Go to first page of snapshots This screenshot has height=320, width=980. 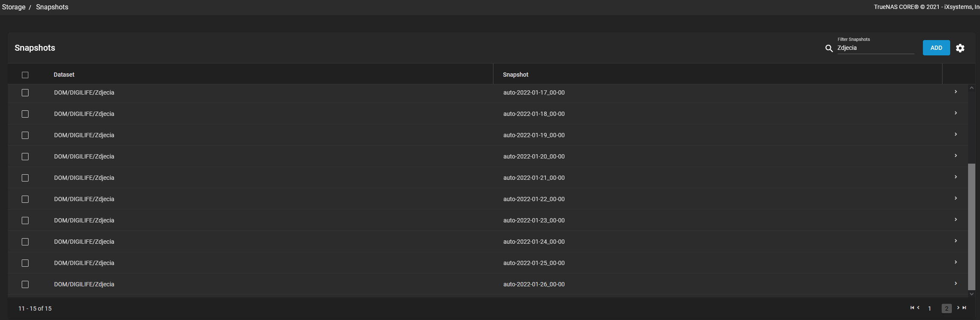coord(912,308)
